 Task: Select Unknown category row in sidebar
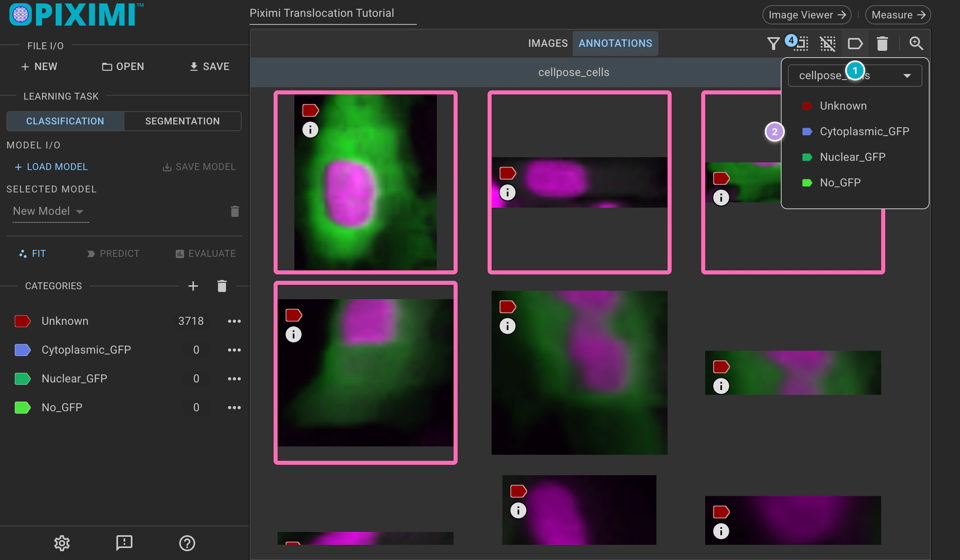[124, 321]
